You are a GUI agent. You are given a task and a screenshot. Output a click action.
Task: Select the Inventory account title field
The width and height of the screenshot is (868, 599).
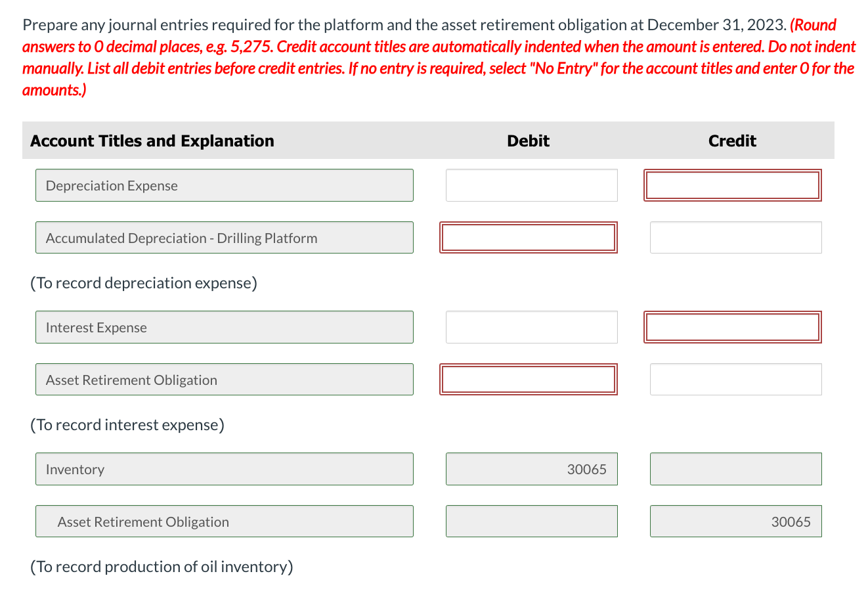coord(224,469)
